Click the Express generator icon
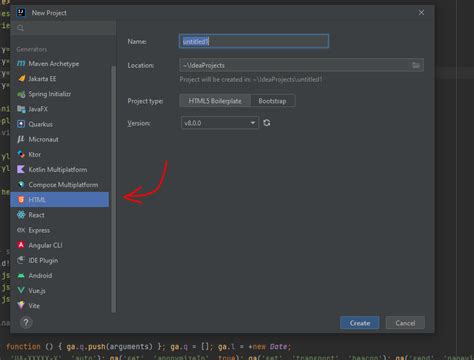The image size is (474, 360). pos(21,230)
